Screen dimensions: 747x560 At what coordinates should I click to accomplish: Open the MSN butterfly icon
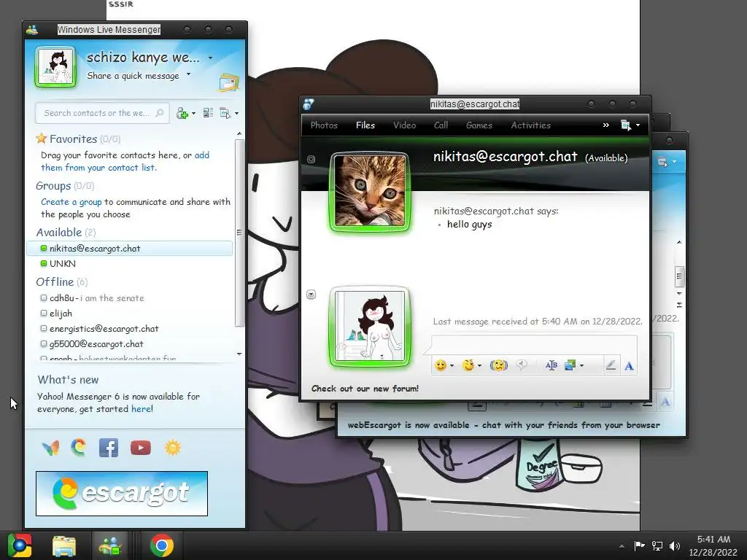pos(50,448)
